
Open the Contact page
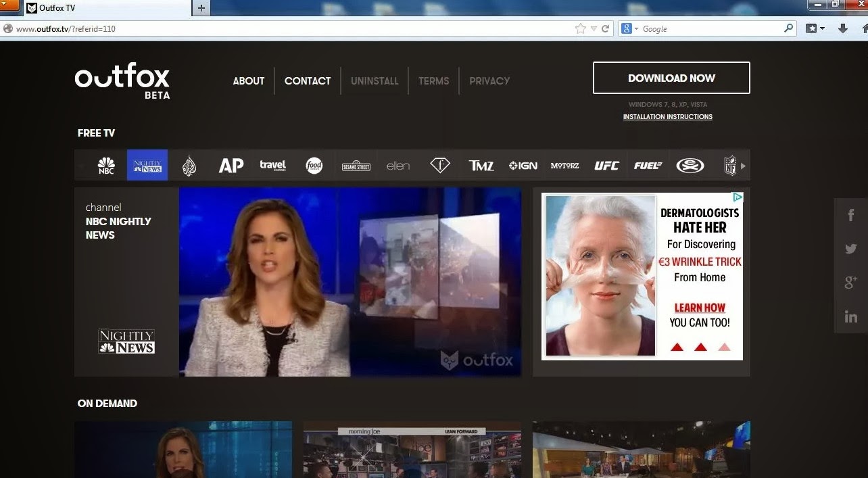coord(308,80)
